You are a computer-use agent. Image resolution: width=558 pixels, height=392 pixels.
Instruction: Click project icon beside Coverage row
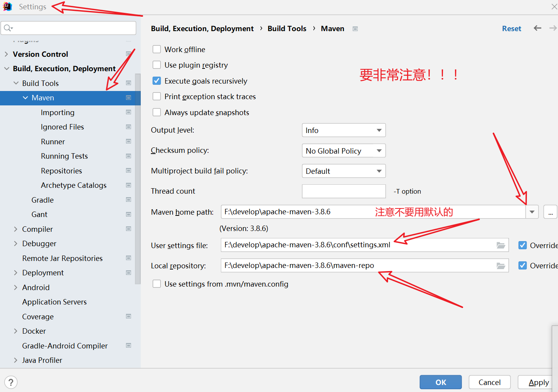(128, 316)
